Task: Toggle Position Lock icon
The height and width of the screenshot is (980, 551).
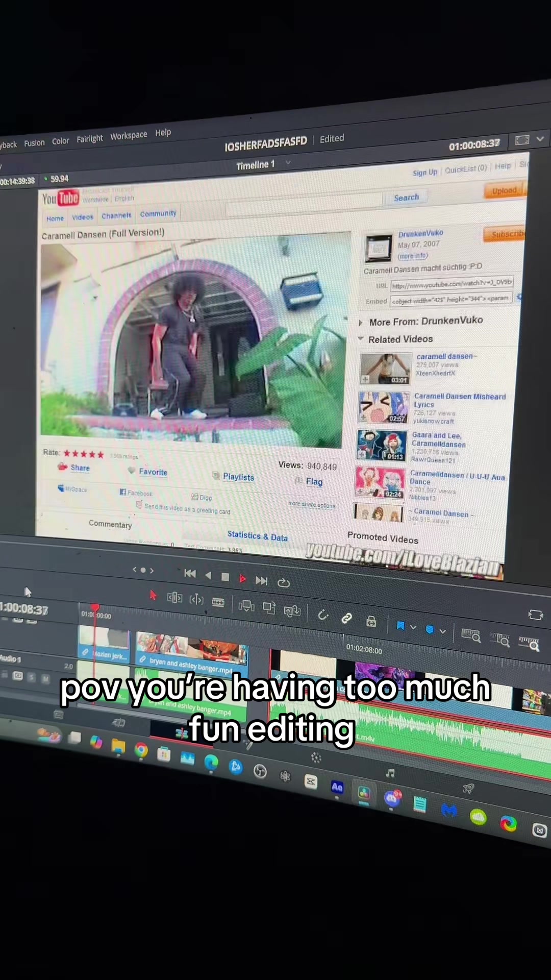Action: [371, 621]
